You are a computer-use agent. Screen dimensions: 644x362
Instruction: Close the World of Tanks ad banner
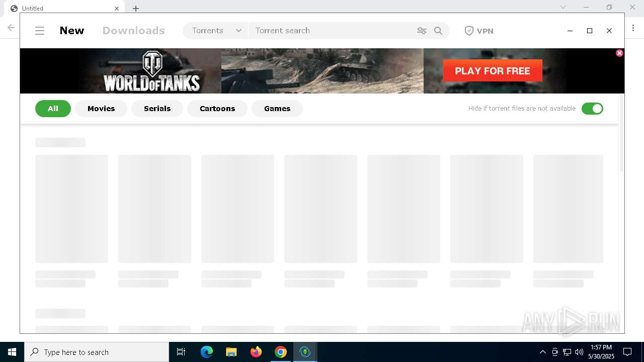620,53
